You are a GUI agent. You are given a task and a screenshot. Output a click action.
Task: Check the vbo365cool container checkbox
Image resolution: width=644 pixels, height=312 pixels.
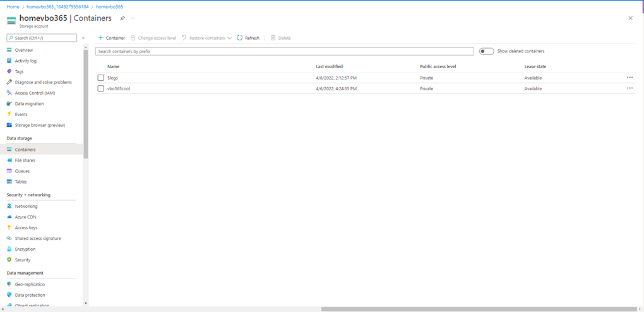(x=100, y=89)
